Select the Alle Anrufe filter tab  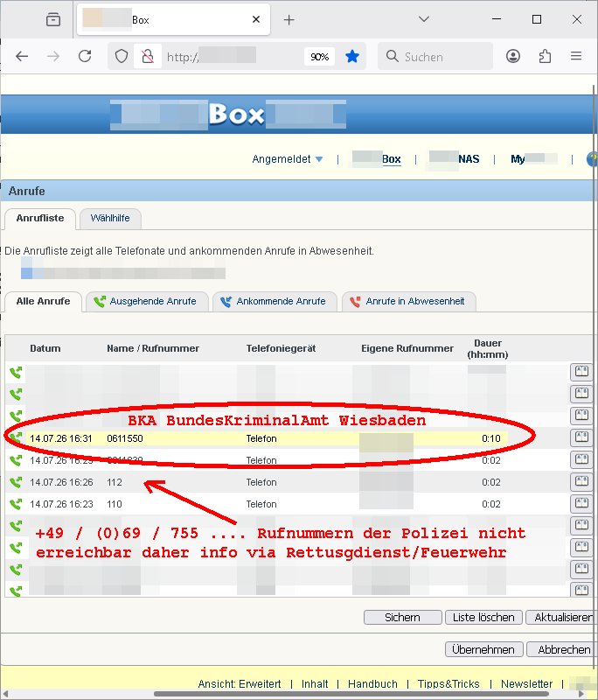tap(43, 301)
